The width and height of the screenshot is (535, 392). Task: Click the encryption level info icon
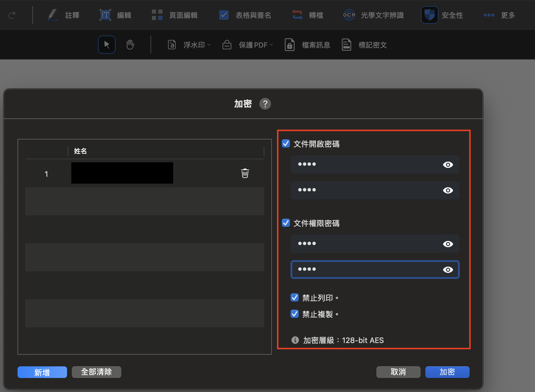295,340
